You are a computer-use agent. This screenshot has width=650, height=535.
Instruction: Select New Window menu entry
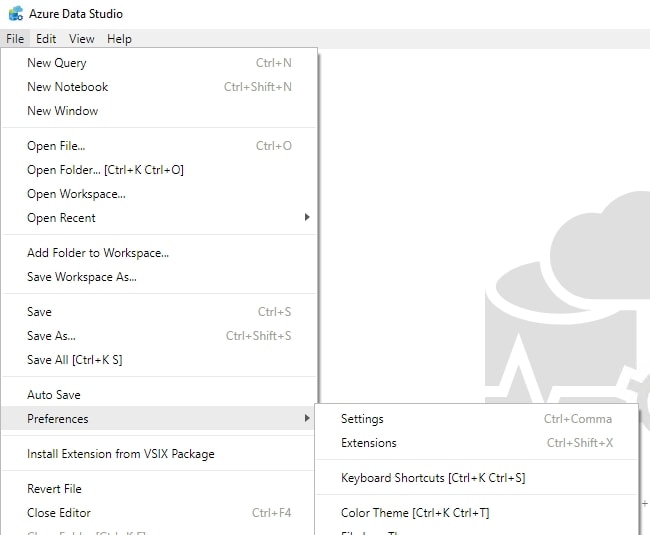159,111
